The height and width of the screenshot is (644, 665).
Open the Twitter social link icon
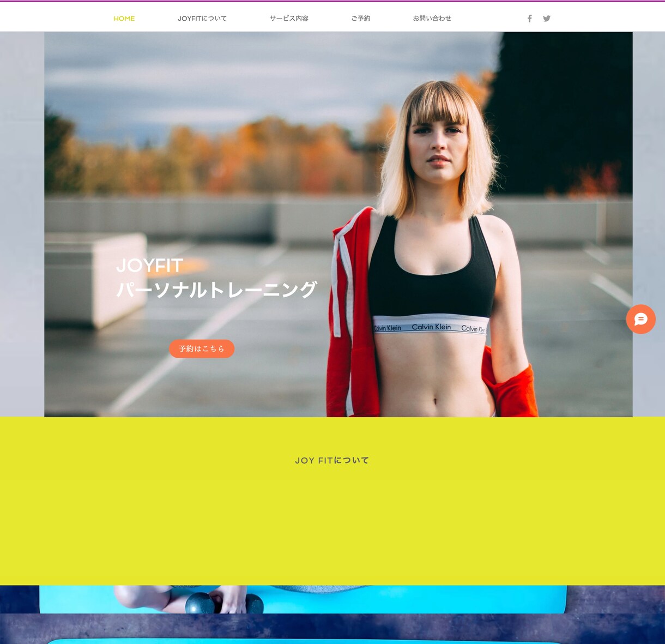pyautogui.click(x=547, y=19)
